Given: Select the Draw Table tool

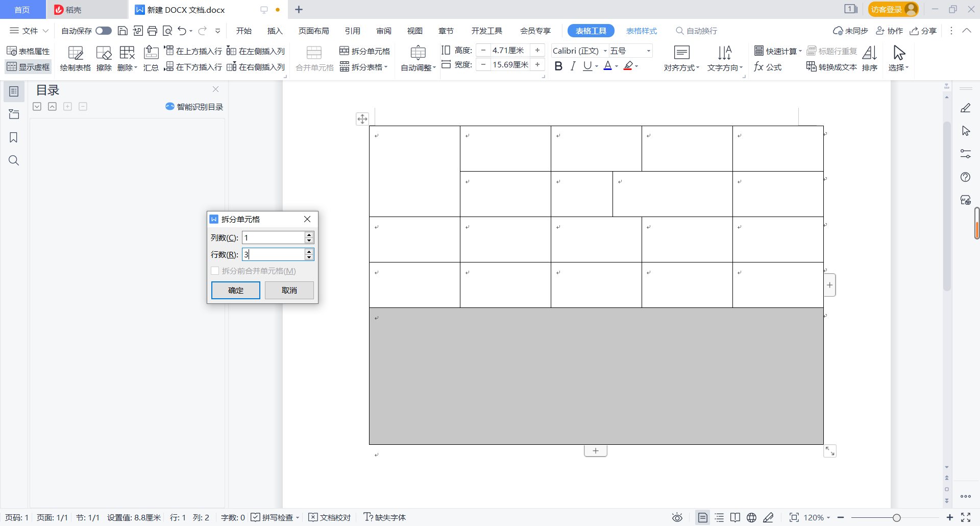Looking at the screenshot, I should click(x=75, y=59).
